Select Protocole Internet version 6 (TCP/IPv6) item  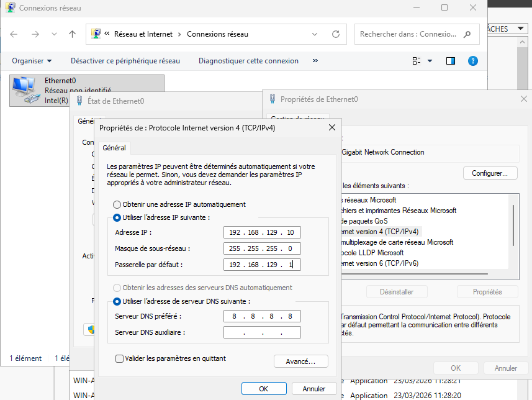tap(380, 263)
